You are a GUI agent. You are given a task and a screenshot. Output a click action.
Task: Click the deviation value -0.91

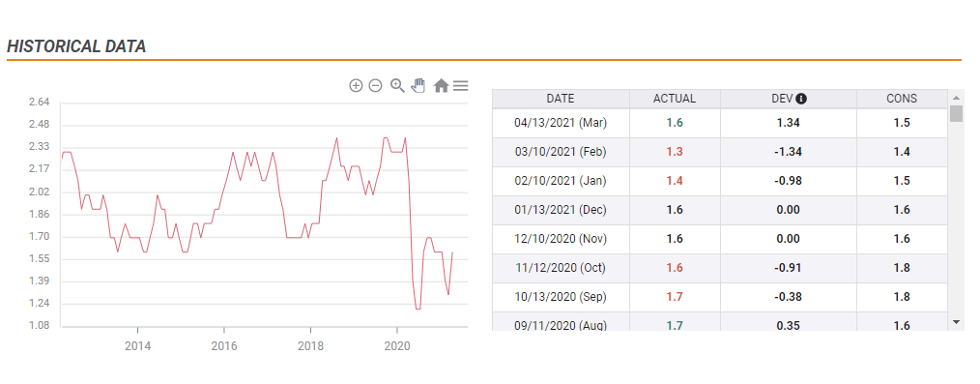tap(788, 268)
